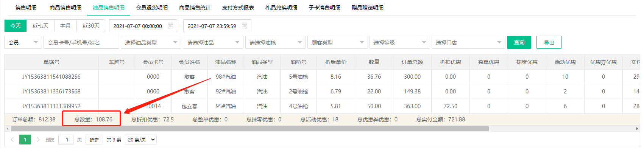Screen dimensions: 644x149
Task: Click the 到第 page number input
Action: [66, 140]
